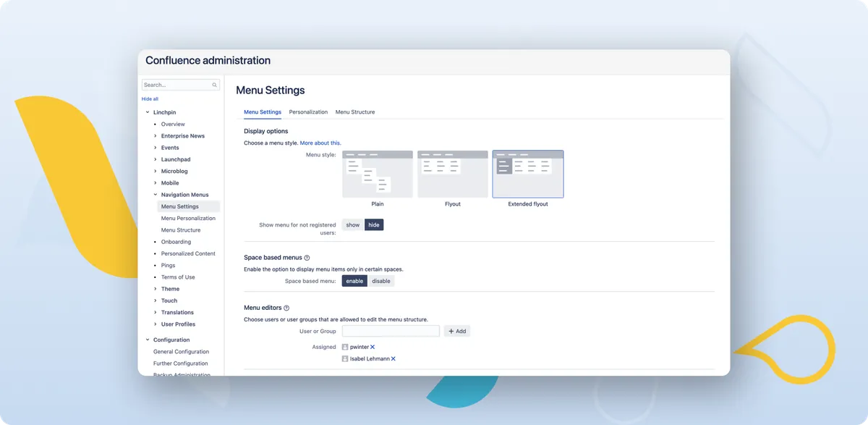Click the Add user or group button
The width and height of the screenshot is (868, 425).
pos(457,331)
